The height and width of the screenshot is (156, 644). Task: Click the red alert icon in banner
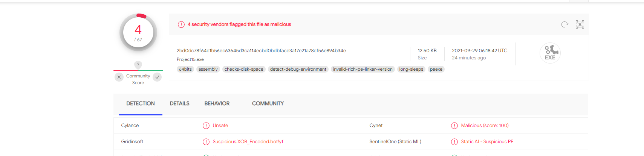[x=181, y=24]
